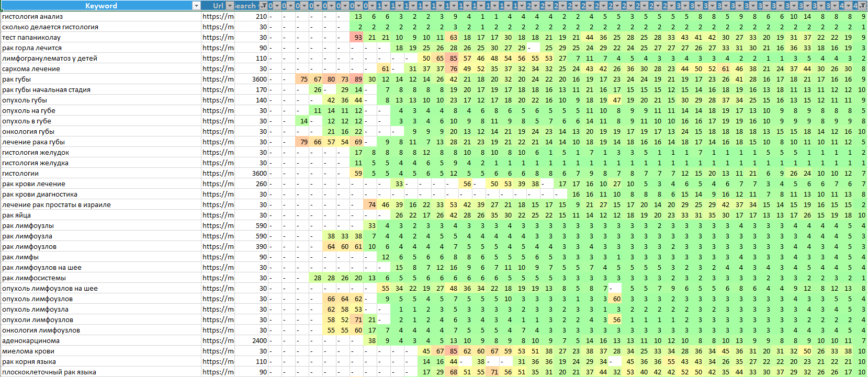
Task: Open the Url link in 'гистология анализ' row
Action: click(x=218, y=16)
